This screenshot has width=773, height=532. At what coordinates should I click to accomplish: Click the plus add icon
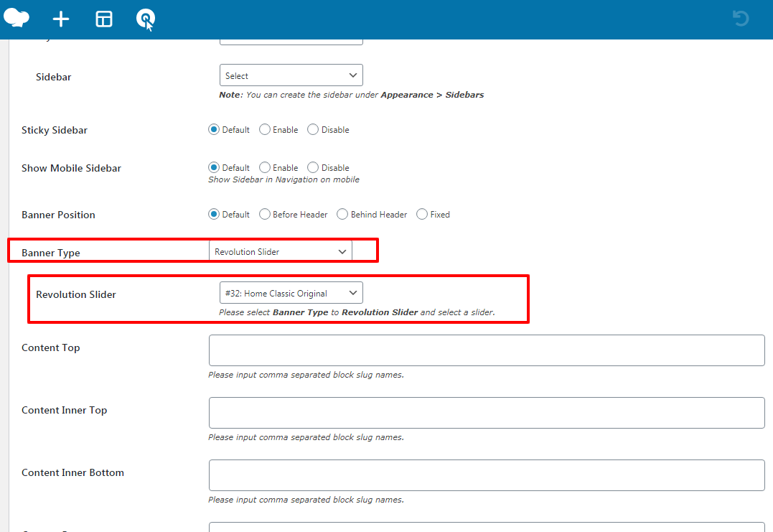click(61, 19)
